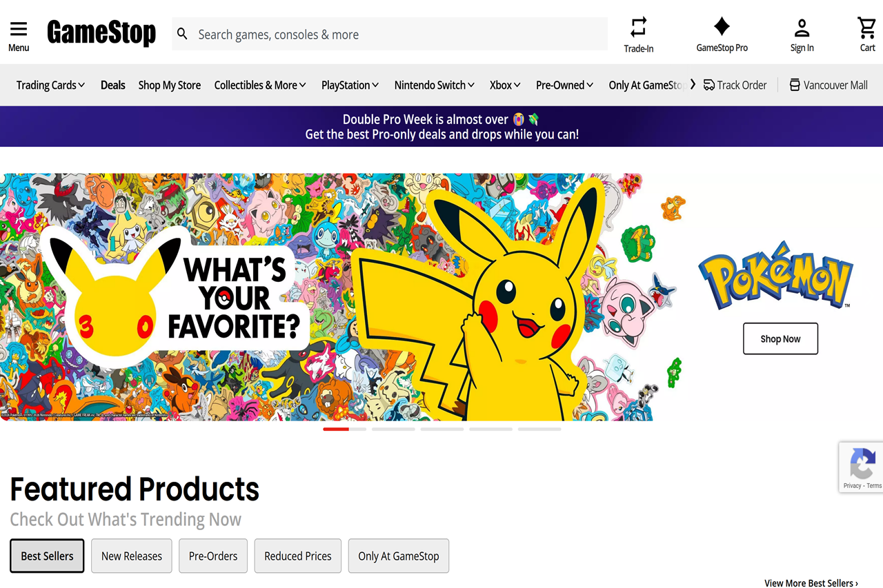Open the hamburger Menu
This screenshot has height=588, width=883.
click(x=19, y=29)
